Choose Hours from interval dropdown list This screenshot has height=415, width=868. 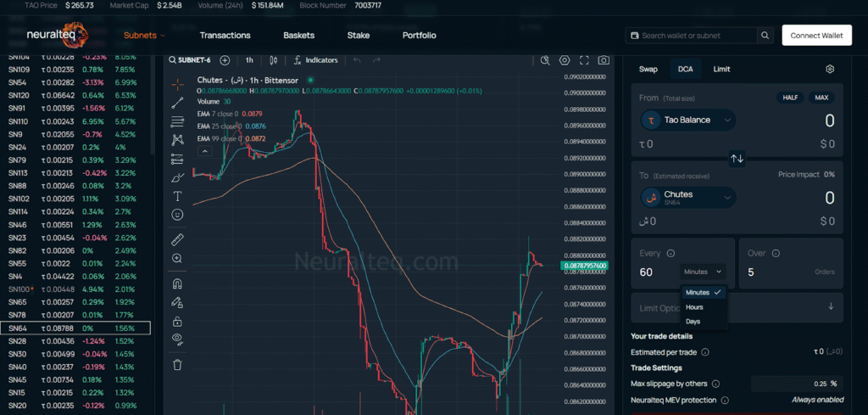pos(693,307)
